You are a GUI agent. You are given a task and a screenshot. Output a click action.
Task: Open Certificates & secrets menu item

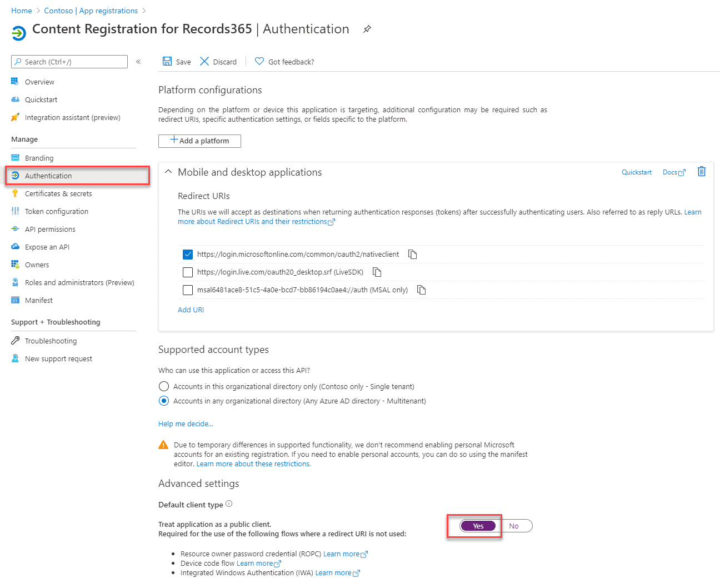pyautogui.click(x=58, y=193)
